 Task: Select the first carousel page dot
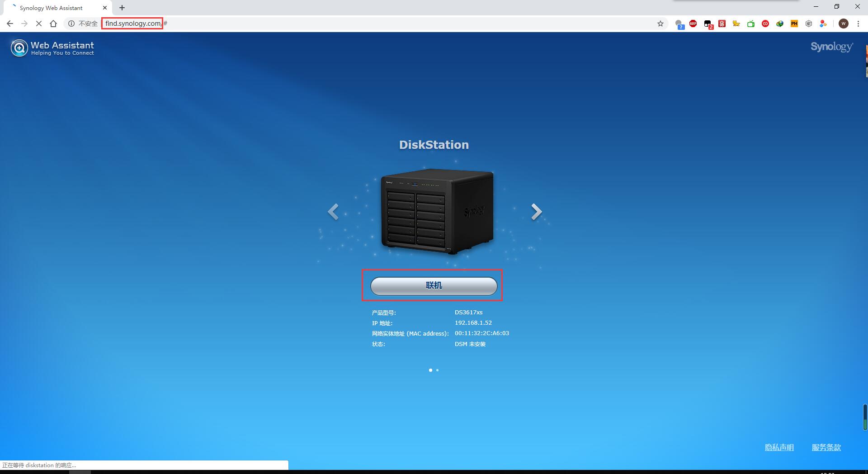(x=430, y=370)
